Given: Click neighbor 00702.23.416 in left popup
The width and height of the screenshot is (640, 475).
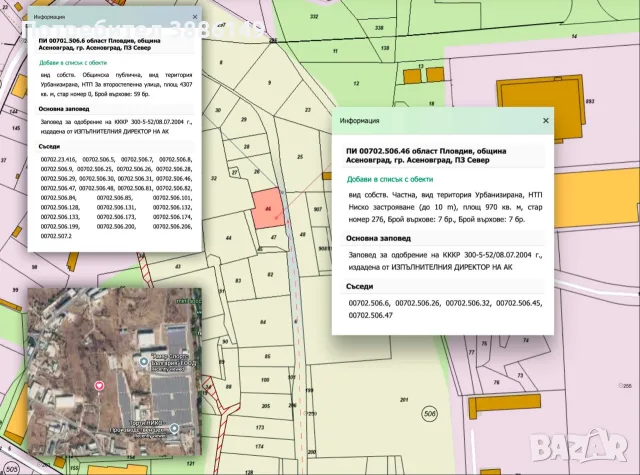Looking at the screenshot, I should 58,160.
